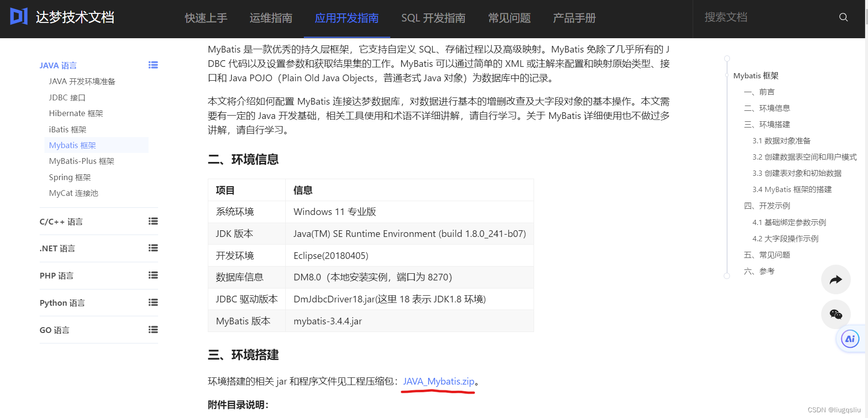Jump to 3.1 数据对象准备 in outline

[x=782, y=140]
